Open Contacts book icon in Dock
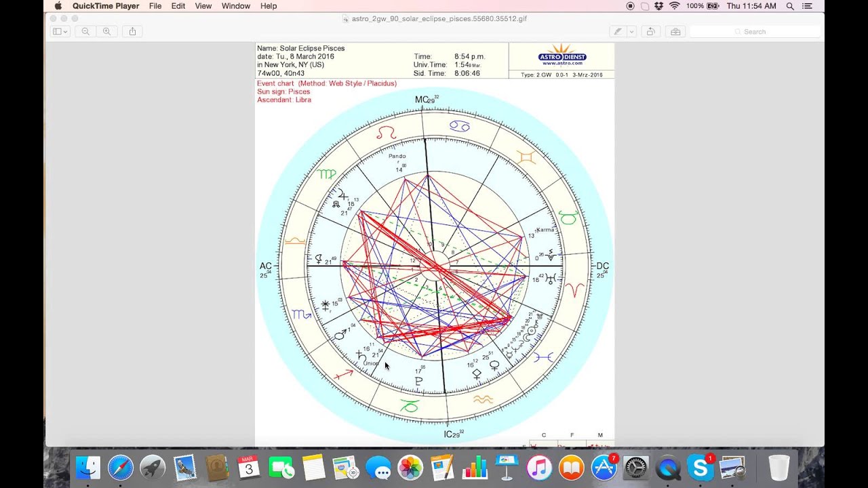The width and height of the screenshot is (868, 488). (217, 468)
